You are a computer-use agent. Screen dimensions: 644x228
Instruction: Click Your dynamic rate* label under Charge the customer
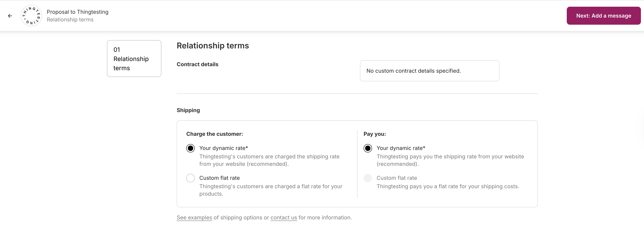point(223,148)
